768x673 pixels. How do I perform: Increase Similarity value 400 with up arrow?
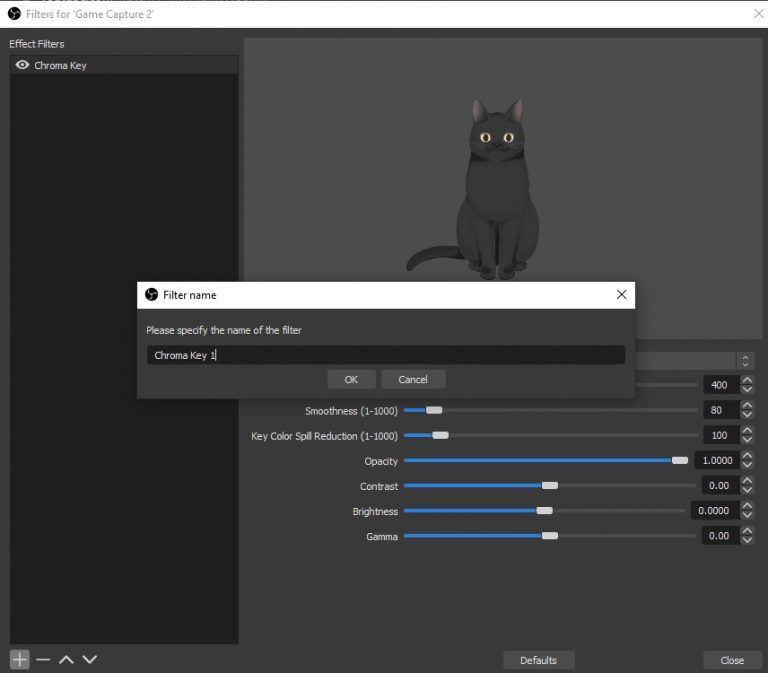tap(747, 380)
